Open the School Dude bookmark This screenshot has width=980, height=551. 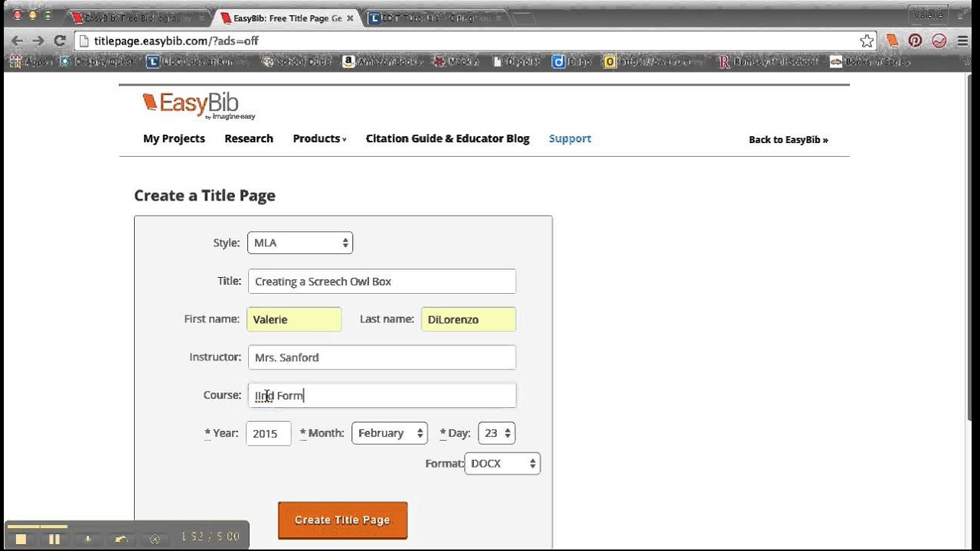(297, 62)
